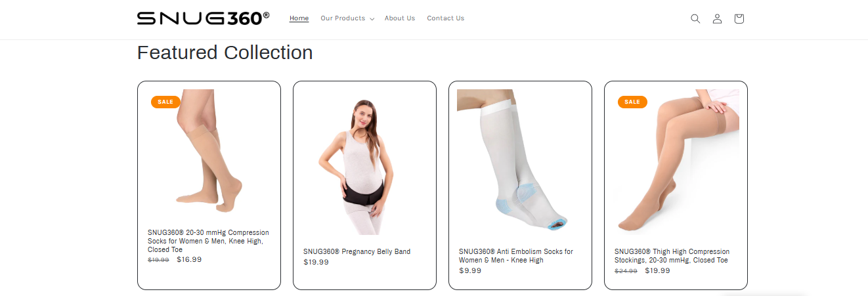868x296 pixels.
Task: Click the white anti embolism sock image
Action: tap(520, 162)
